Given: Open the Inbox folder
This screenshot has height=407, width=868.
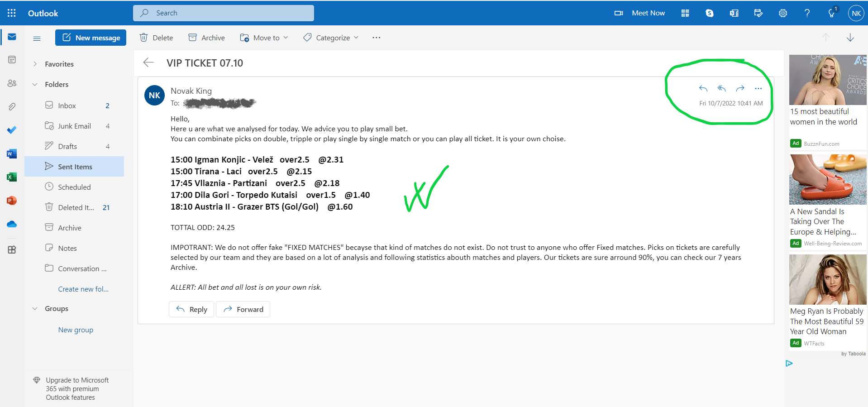Looking at the screenshot, I should click(x=74, y=105).
